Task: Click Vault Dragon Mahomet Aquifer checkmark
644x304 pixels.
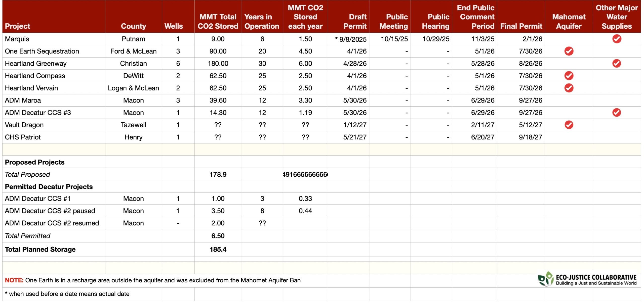Action: coord(569,125)
